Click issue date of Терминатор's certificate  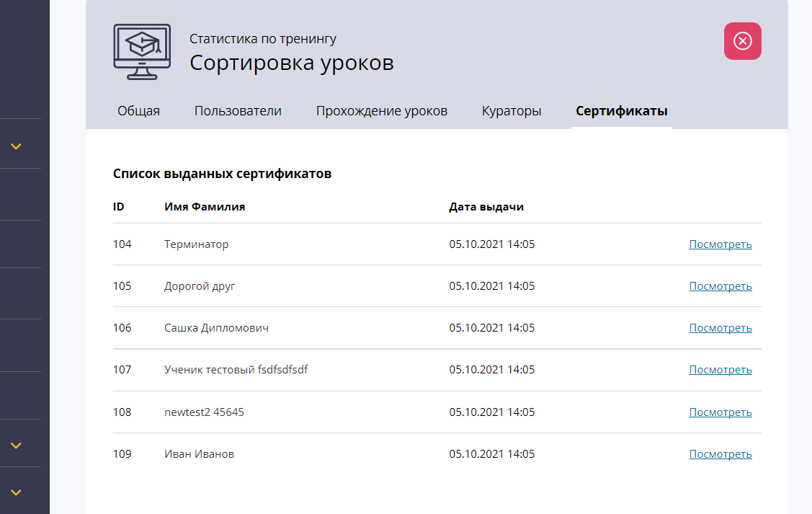(492, 244)
